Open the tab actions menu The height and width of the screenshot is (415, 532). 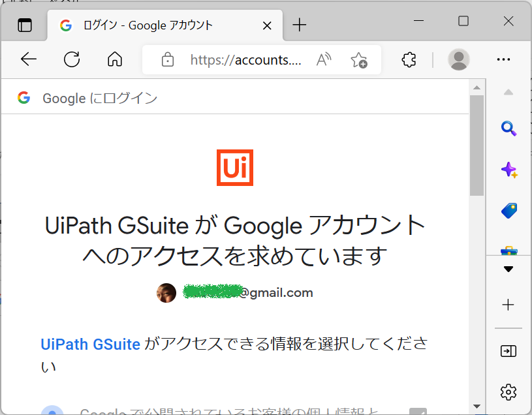pos(24,25)
